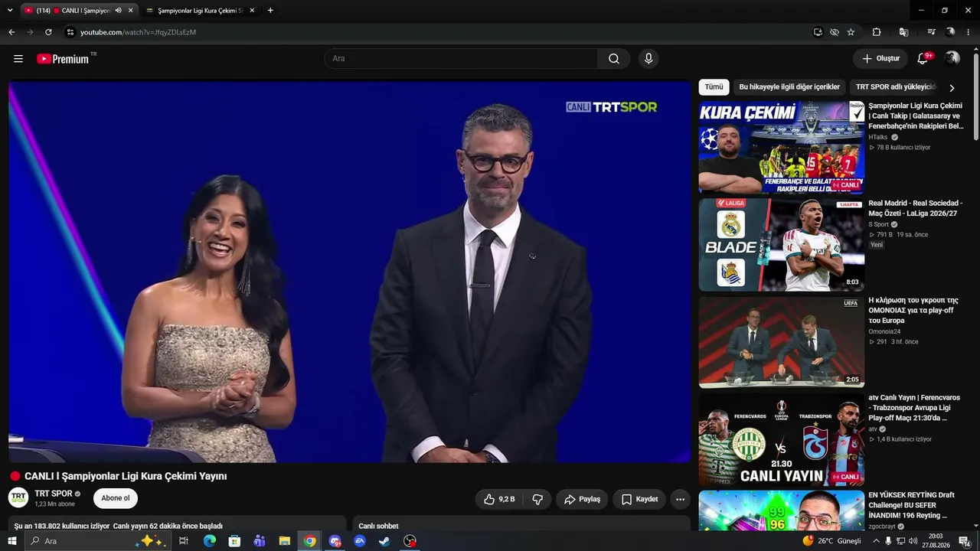Open the tab search dropdown arrow
This screenshot has width=980, height=551.
[x=10, y=11]
